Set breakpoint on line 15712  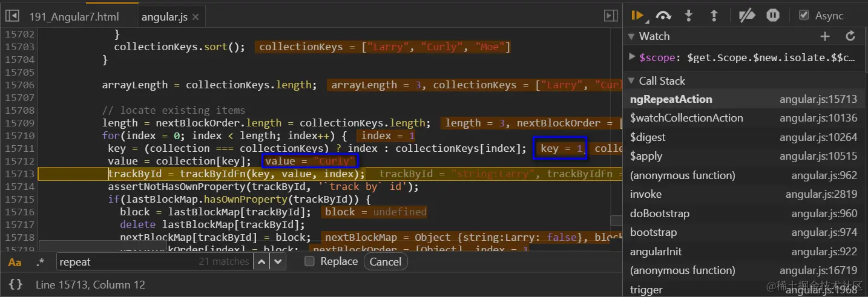(19, 161)
